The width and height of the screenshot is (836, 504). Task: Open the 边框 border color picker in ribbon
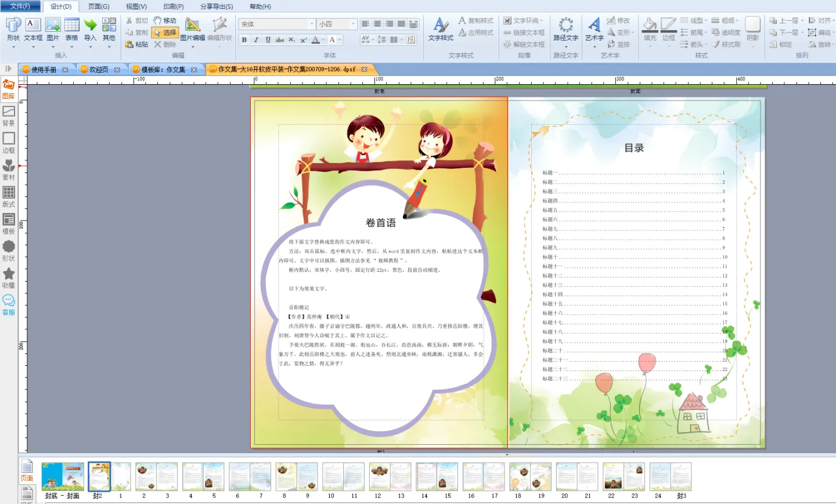click(x=669, y=30)
